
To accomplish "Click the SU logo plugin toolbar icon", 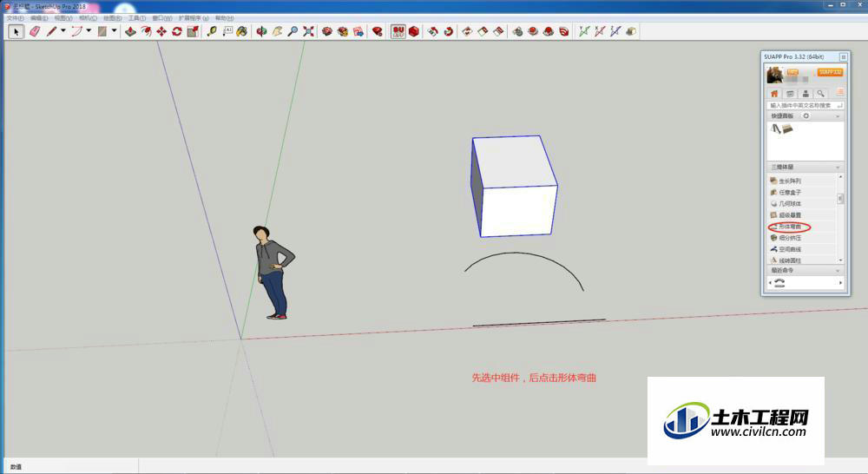I will (398, 31).
